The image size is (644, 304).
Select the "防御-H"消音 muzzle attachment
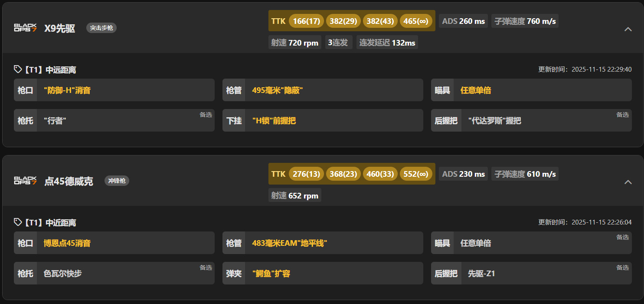click(x=67, y=90)
